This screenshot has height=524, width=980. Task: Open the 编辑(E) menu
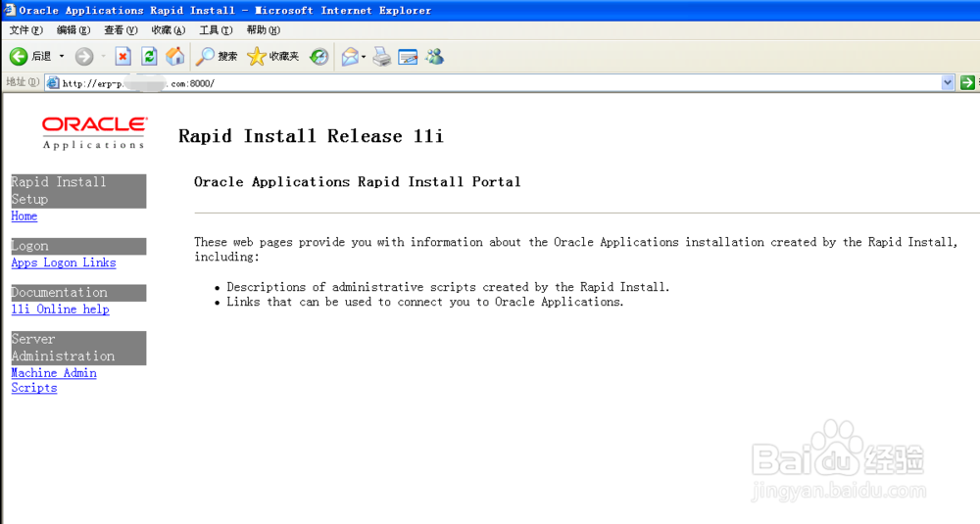coord(73,30)
